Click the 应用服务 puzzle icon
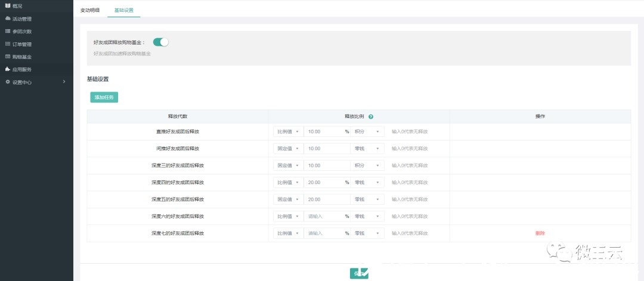The height and width of the screenshot is (281, 644). tap(7, 69)
